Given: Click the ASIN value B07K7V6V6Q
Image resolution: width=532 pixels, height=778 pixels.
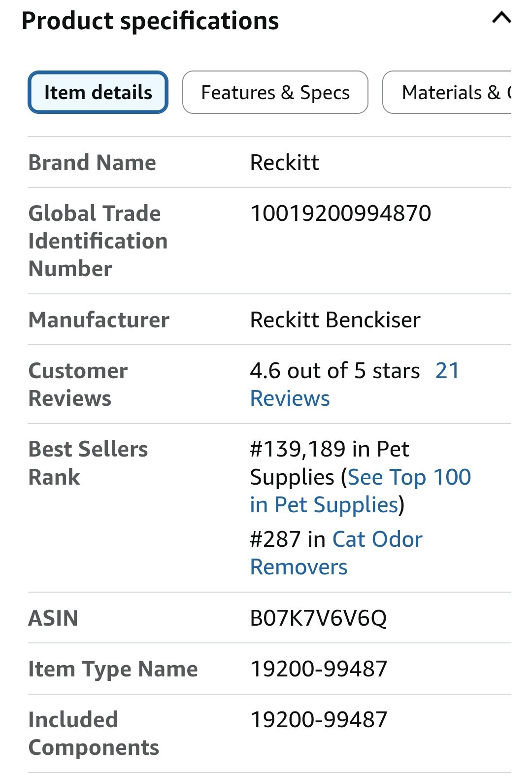Looking at the screenshot, I should (x=318, y=618).
